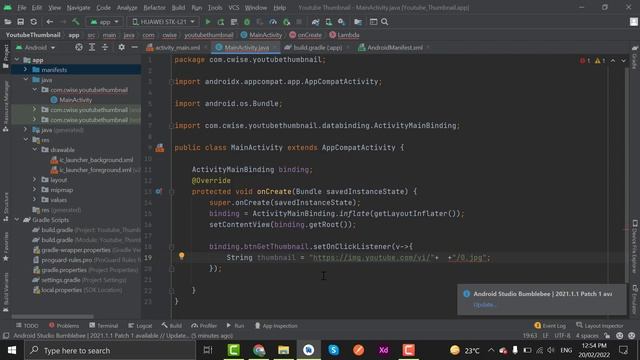
Task: Collapse the java folder
Action: tap(26, 80)
